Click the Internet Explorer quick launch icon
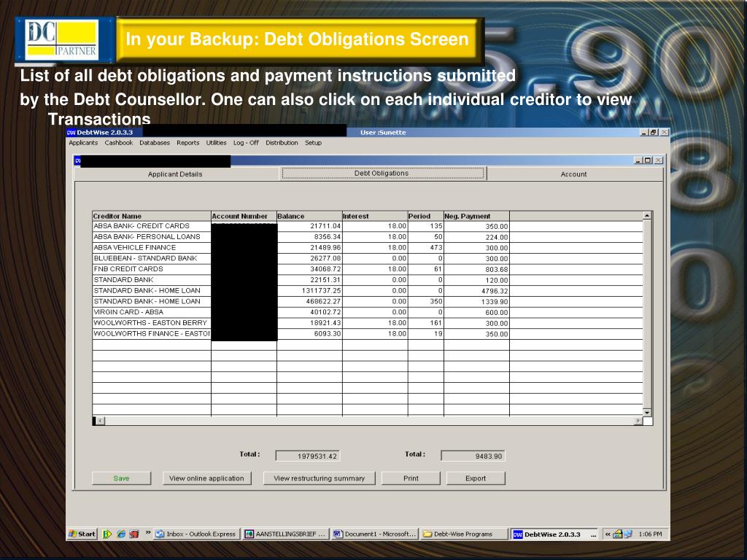 121,534
